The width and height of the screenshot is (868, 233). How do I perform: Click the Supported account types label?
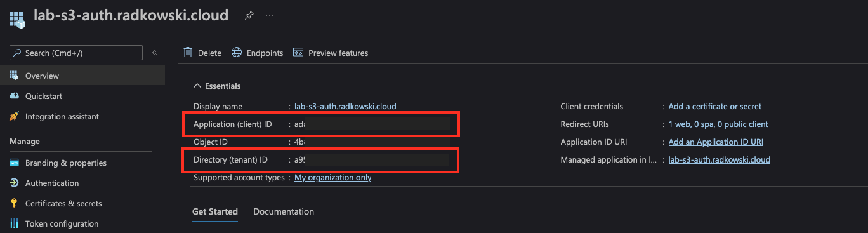239,177
